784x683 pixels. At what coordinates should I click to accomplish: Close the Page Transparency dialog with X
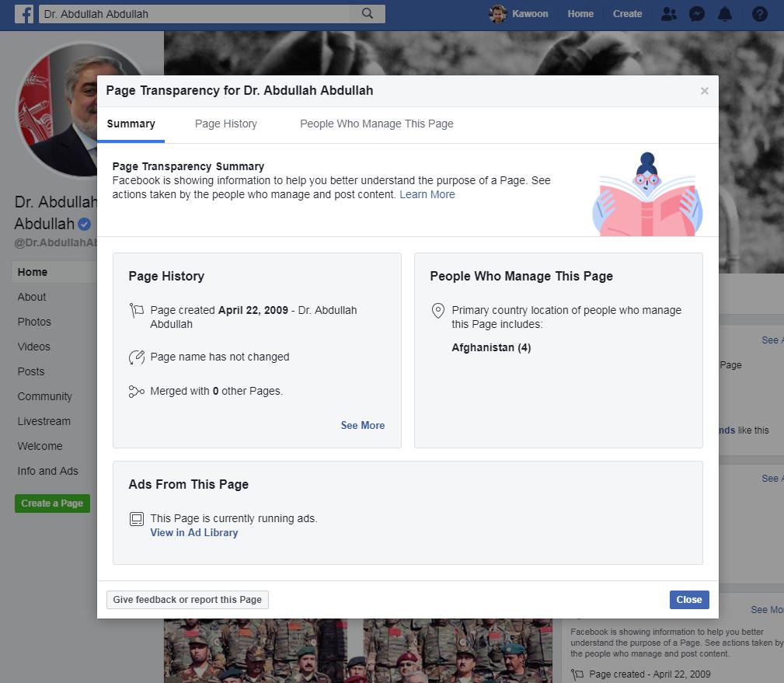click(705, 91)
